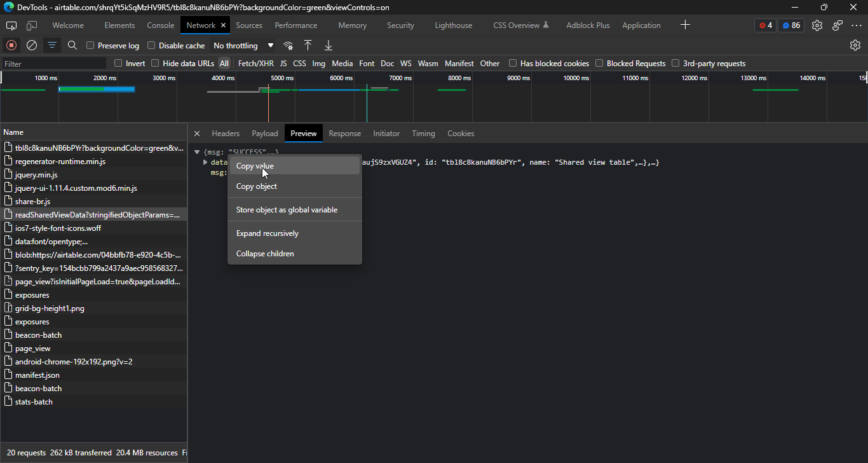
Task: Select Store object as global variable
Action: point(295,210)
